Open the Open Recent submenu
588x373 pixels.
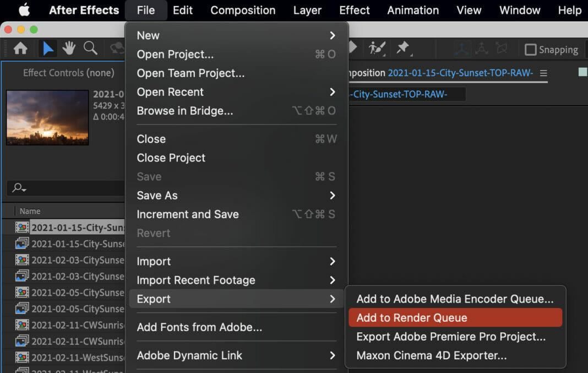170,92
